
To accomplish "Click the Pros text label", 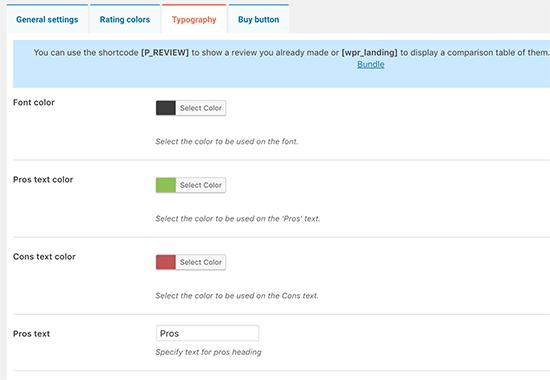I will point(31,334).
